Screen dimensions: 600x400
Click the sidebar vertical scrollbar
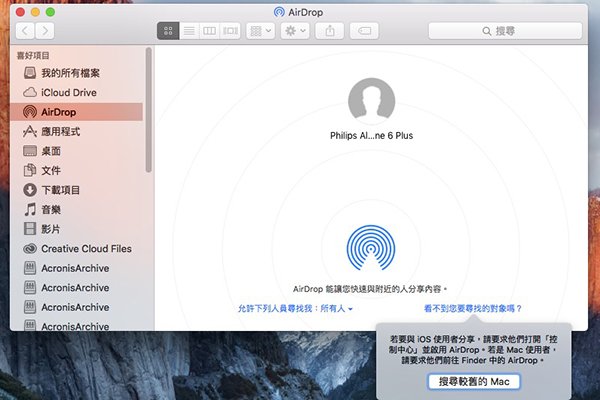[148, 110]
